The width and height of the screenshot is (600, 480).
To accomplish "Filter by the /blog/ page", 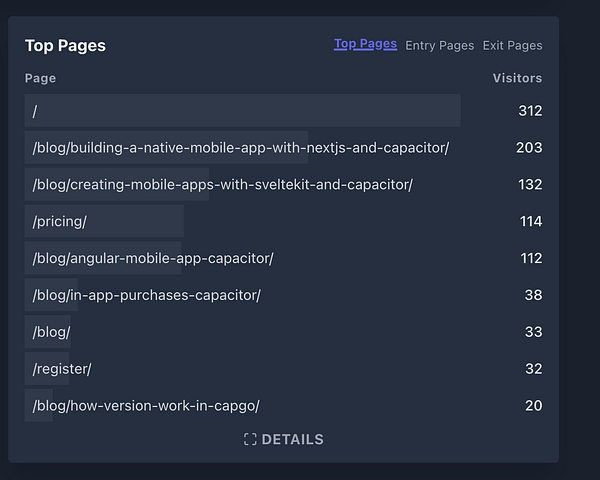I will [x=51, y=332].
